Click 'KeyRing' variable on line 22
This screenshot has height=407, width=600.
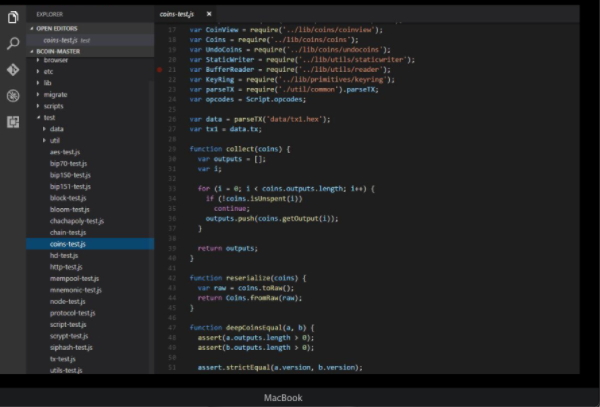(x=220, y=80)
